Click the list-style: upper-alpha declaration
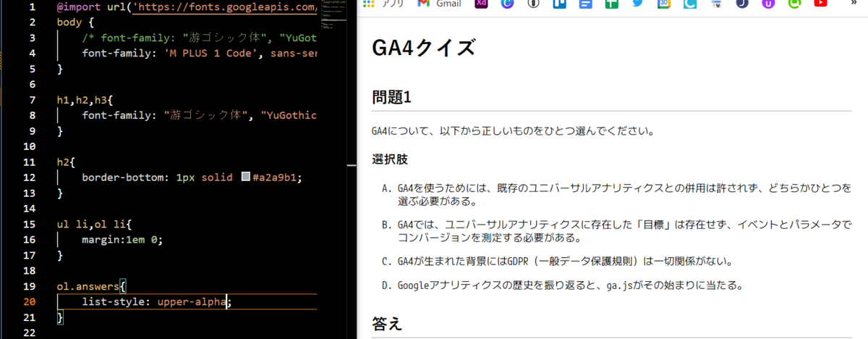Image resolution: width=868 pixels, height=339 pixels. tap(156, 301)
